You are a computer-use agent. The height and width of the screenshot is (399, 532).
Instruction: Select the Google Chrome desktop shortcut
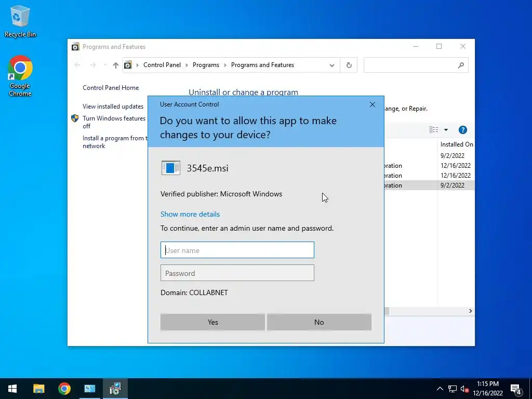20,76
